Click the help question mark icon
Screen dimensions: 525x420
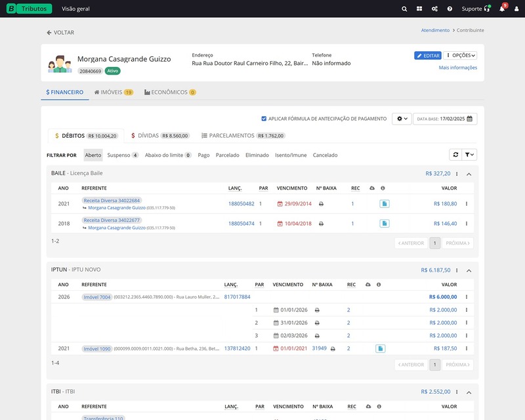(450, 9)
